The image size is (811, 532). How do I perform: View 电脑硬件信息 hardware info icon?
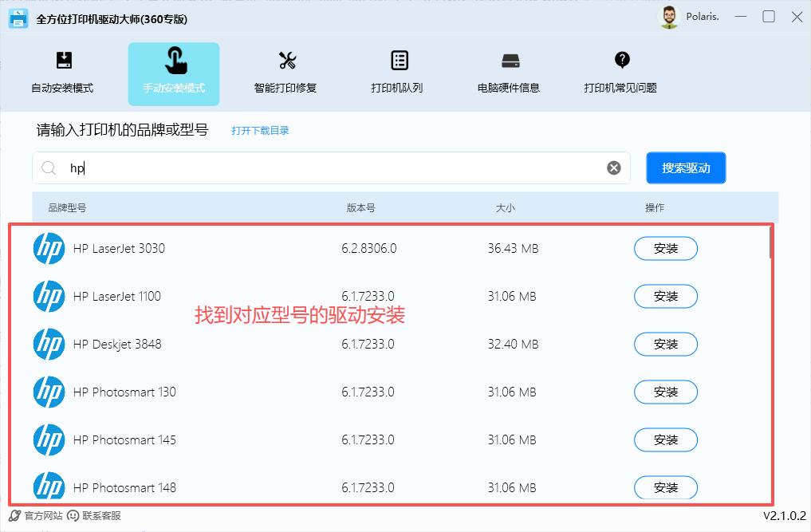[x=510, y=60]
